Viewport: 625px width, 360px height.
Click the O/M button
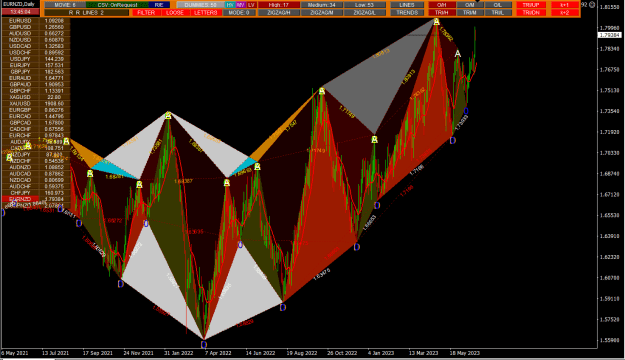[470, 5]
